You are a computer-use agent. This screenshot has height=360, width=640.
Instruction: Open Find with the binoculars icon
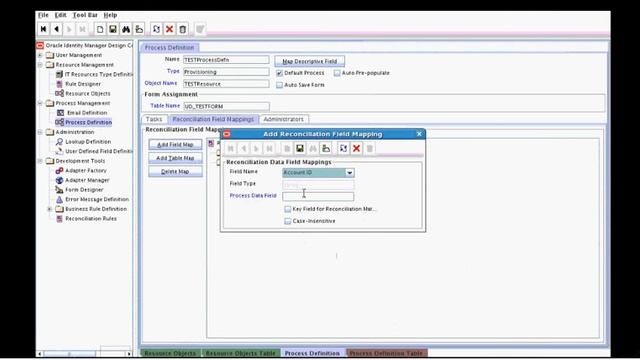tap(126, 29)
